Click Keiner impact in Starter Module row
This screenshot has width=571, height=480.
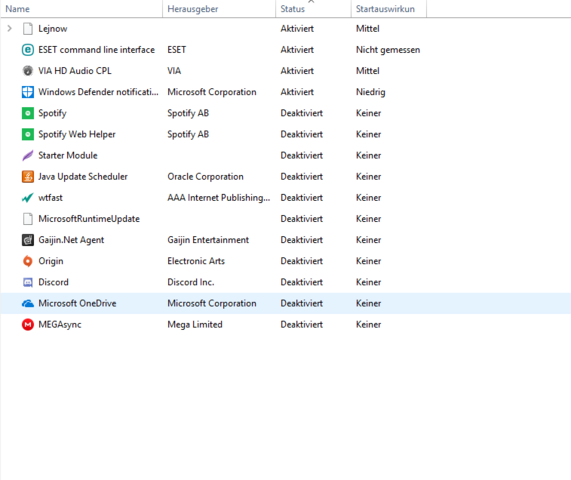pos(368,155)
